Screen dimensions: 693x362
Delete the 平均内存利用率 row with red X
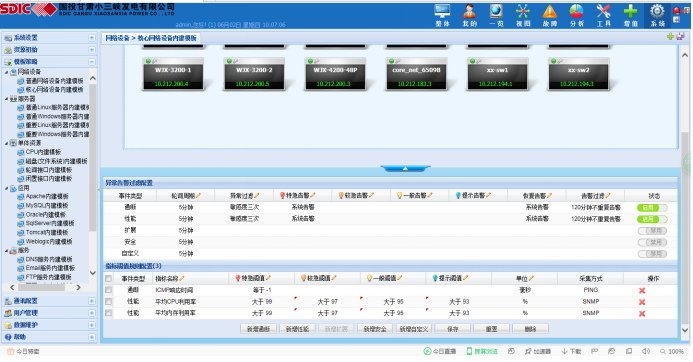pyautogui.click(x=642, y=313)
